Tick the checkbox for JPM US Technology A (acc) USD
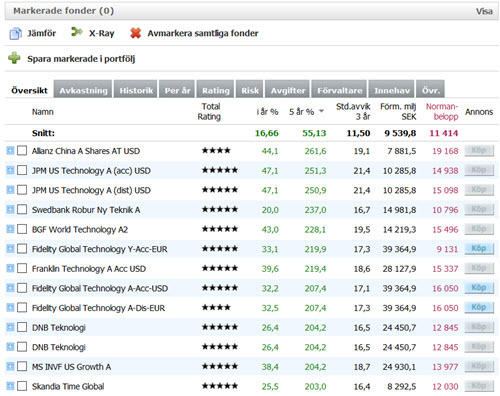500x396 pixels. point(22,170)
